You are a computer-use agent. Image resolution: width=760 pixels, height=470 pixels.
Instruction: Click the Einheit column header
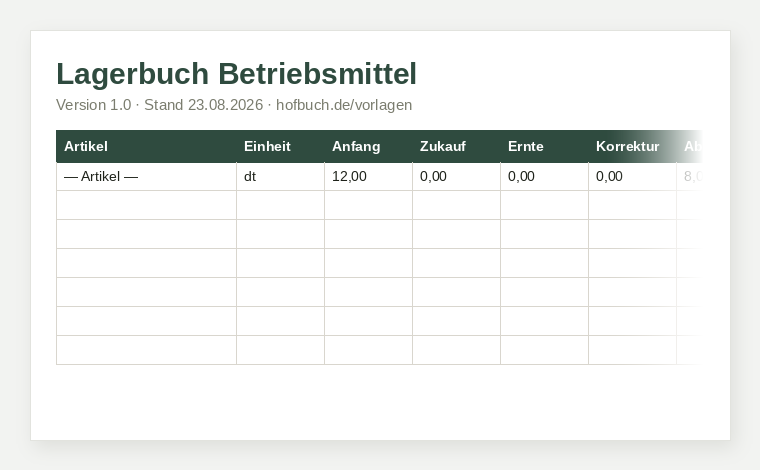point(281,146)
